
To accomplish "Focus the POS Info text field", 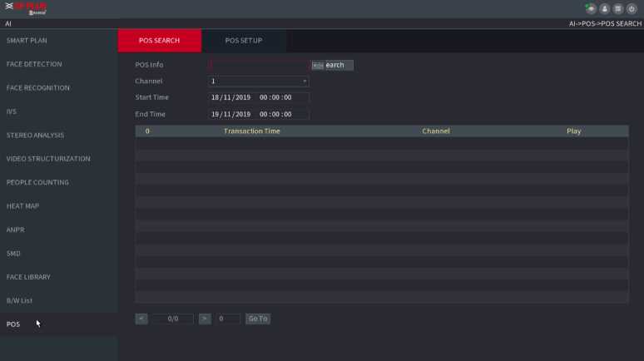I will (259, 65).
